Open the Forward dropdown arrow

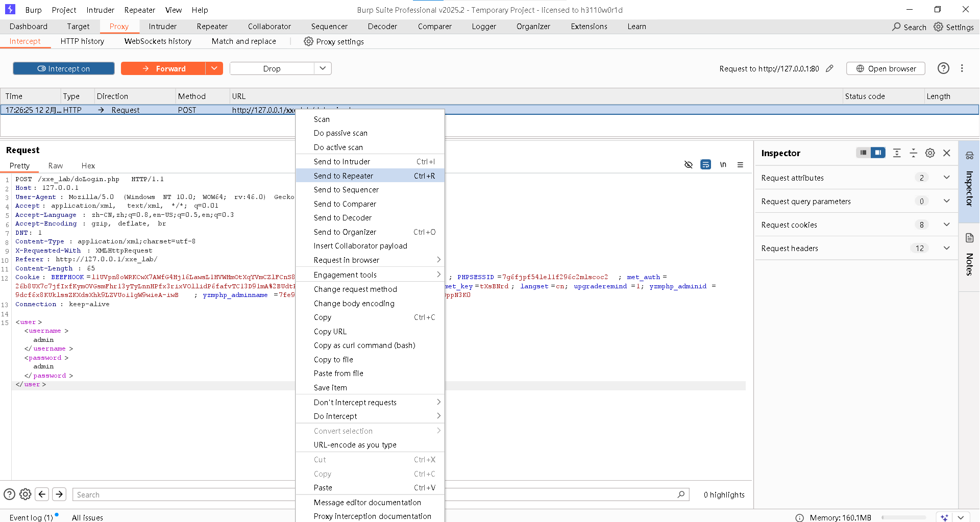tap(214, 68)
